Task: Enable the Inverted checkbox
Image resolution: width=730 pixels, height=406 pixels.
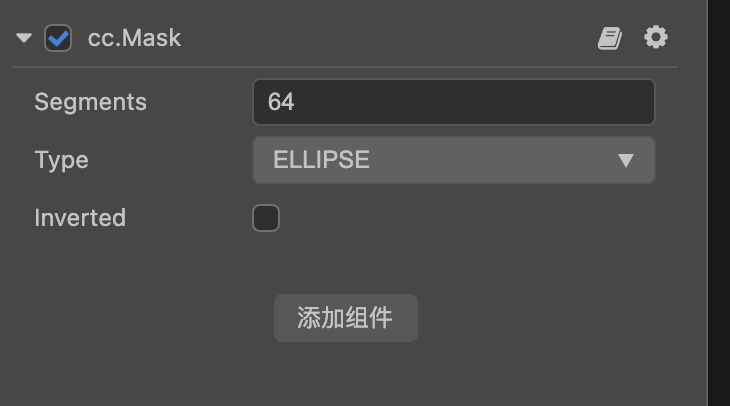Action: click(x=266, y=218)
